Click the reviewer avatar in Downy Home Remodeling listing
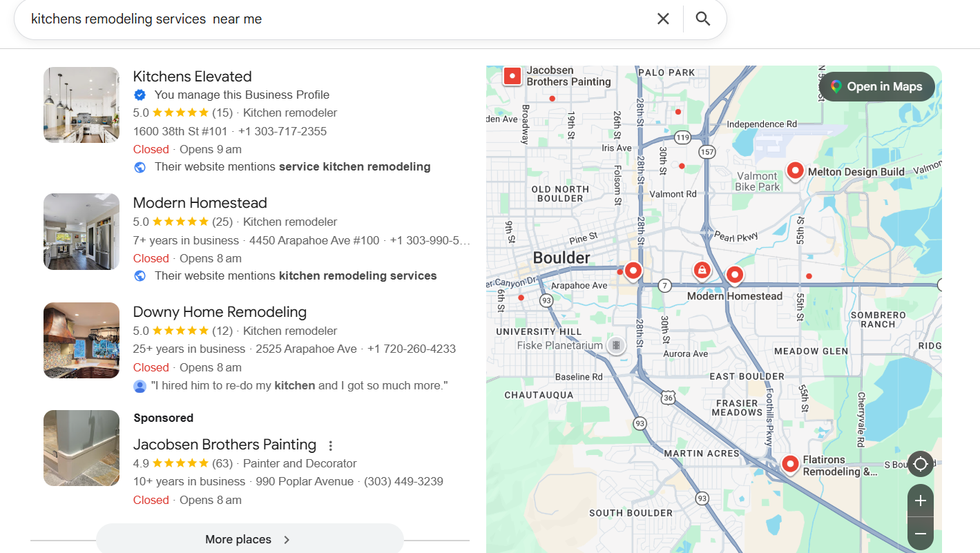The image size is (980, 553). (140, 386)
